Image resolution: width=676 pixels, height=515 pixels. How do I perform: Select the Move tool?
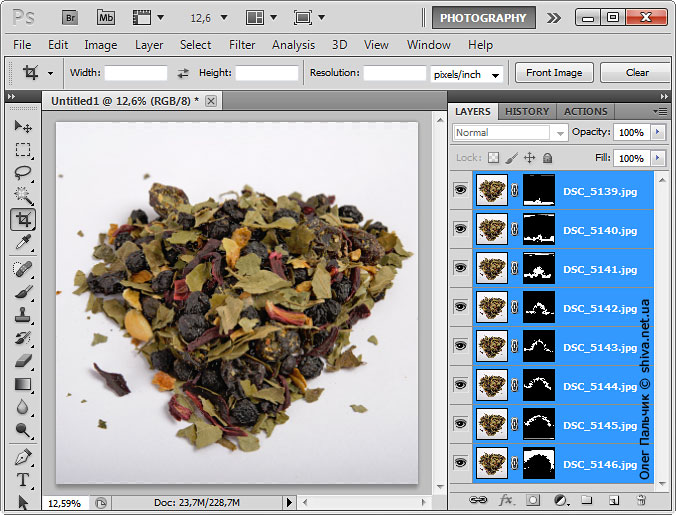23,127
